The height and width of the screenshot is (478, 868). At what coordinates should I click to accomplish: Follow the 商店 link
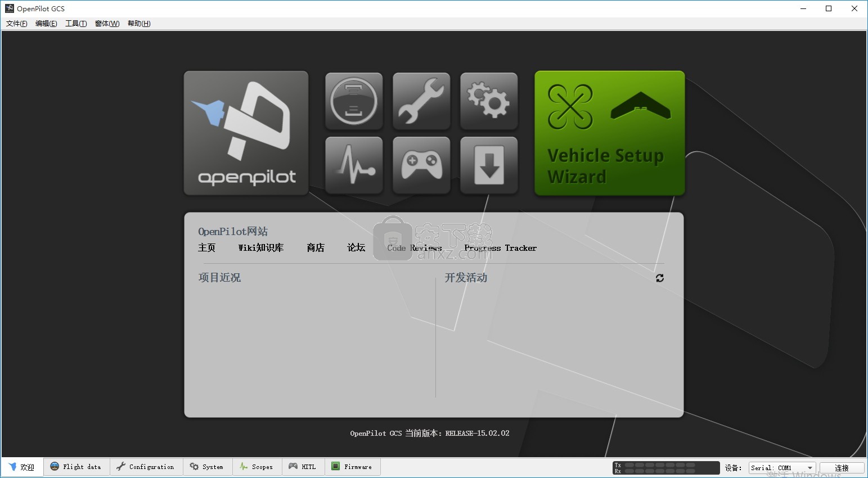click(316, 247)
